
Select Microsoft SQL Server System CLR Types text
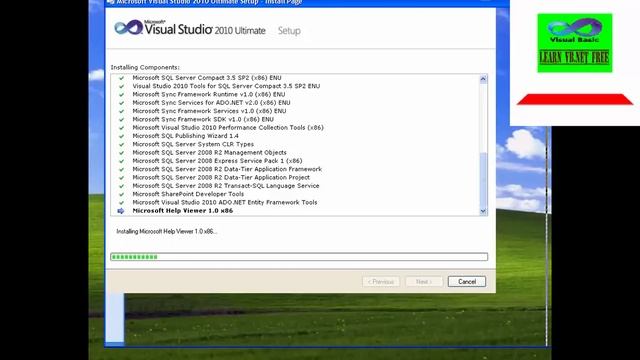click(x=193, y=144)
